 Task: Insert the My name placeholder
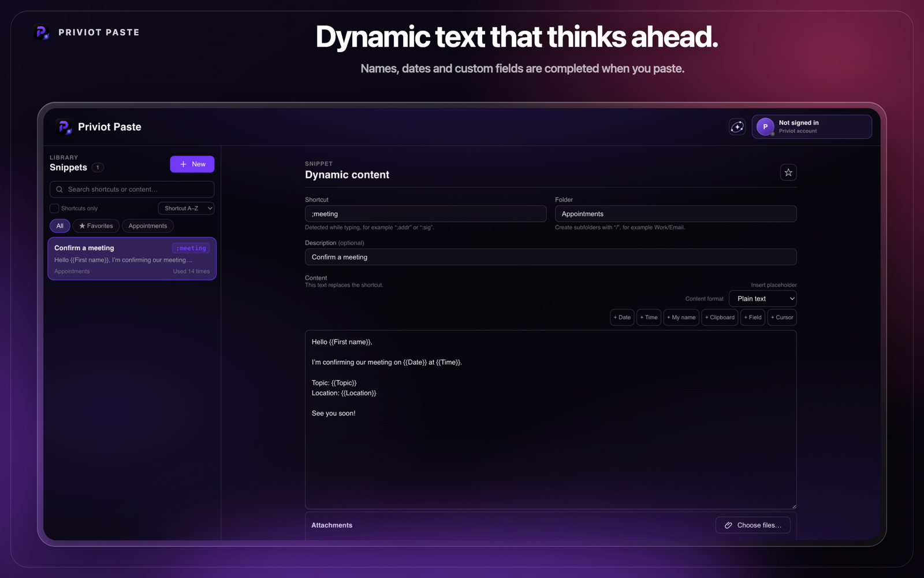[681, 317]
